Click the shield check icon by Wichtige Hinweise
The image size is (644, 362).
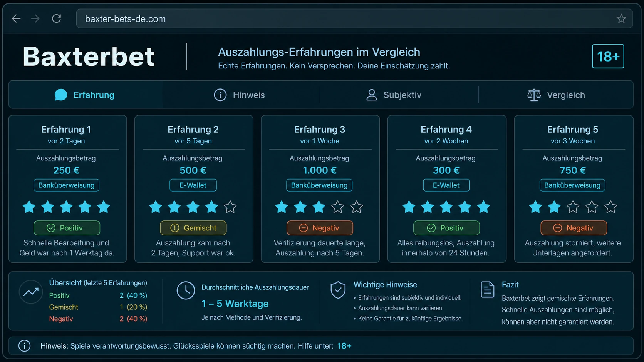pos(338,290)
